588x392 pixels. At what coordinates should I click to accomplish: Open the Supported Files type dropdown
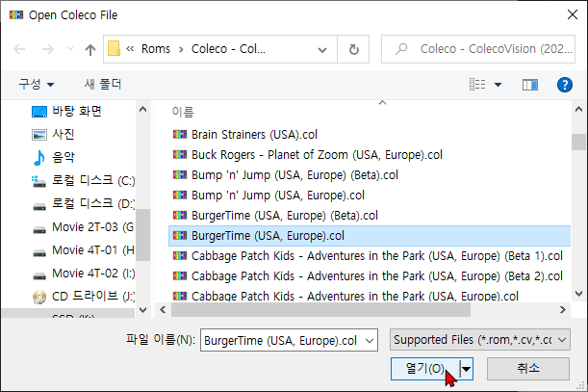point(480,340)
